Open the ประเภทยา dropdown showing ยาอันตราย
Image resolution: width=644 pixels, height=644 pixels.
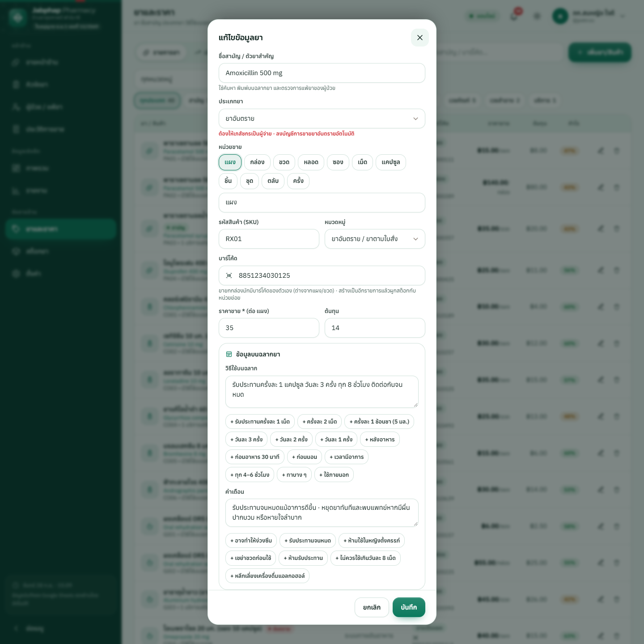click(322, 119)
